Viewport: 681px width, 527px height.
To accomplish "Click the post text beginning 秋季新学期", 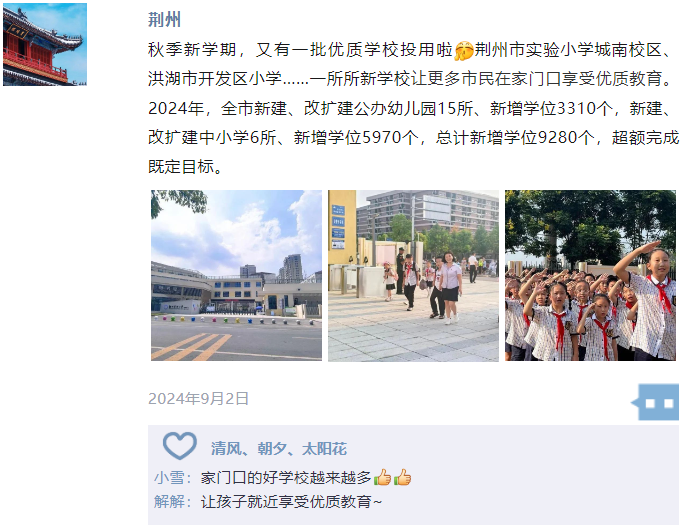I will point(413,108).
